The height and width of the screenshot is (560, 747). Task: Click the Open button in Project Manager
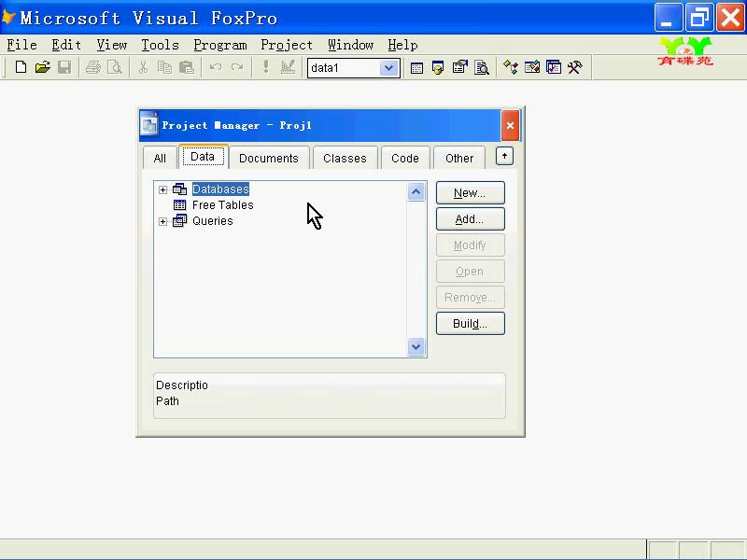coord(471,272)
